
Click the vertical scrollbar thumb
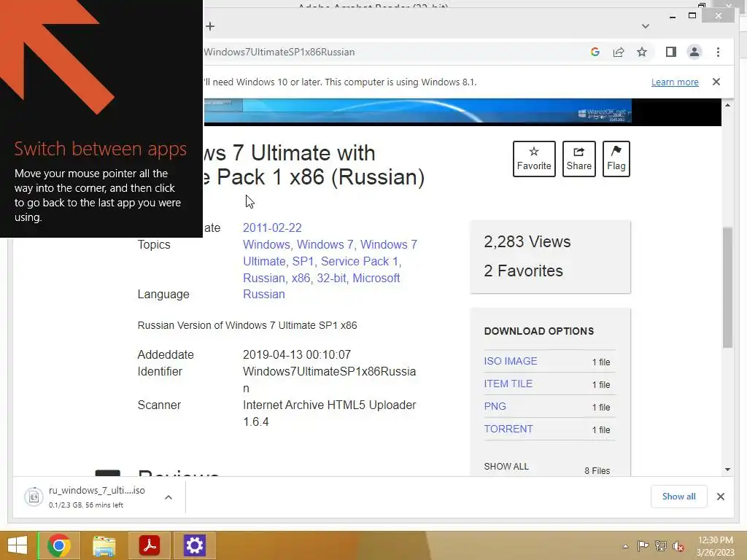(727, 287)
